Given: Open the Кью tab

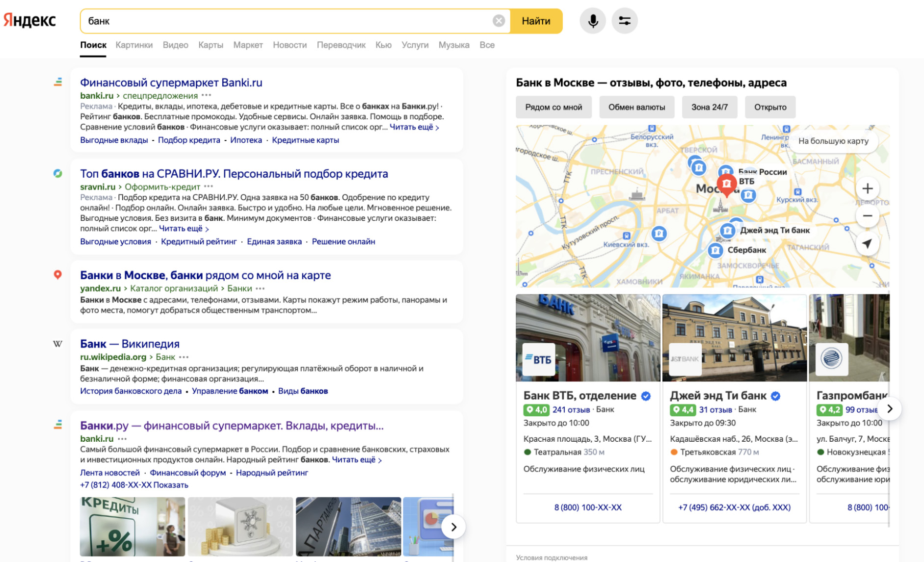Looking at the screenshot, I should [x=383, y=45].
